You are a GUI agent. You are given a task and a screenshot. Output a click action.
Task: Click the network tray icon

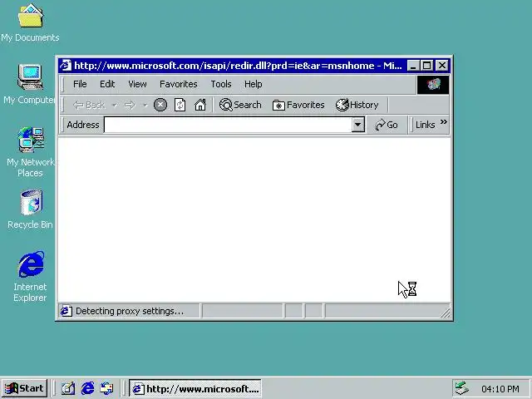pyautogui.click(x=462, y=388)
